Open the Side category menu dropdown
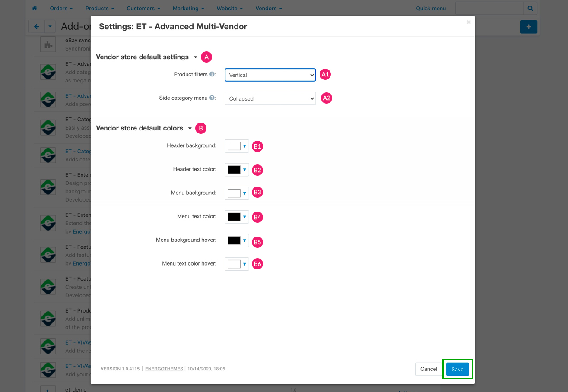Viewport: 568px width, 392px height. pyautogui.click(x=270, y=98)
